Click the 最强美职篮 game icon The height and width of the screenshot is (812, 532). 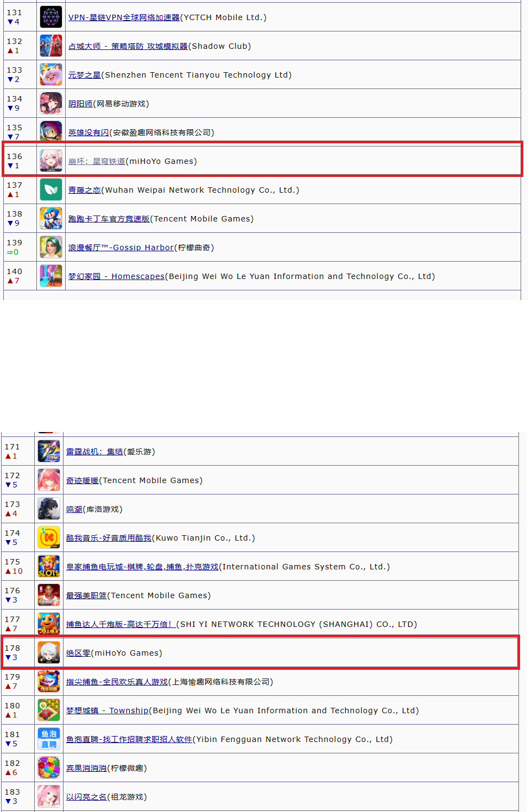[x=49, y=595]
